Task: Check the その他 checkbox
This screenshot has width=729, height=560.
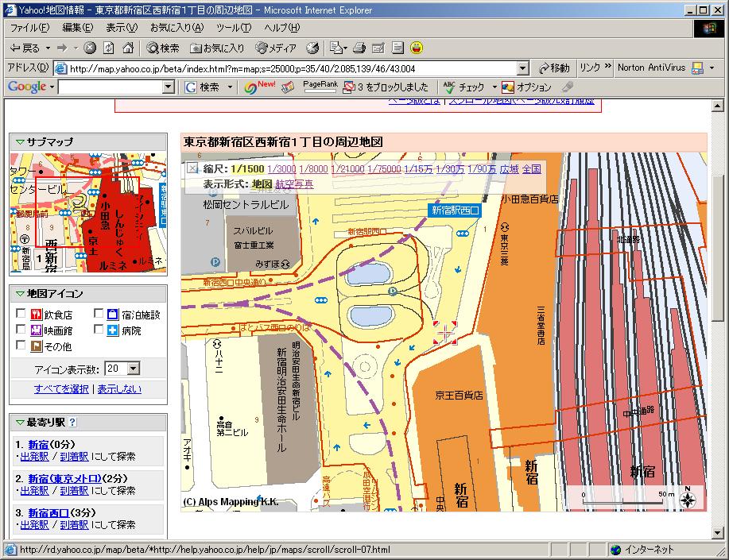Action: click(x=21, y=345)
